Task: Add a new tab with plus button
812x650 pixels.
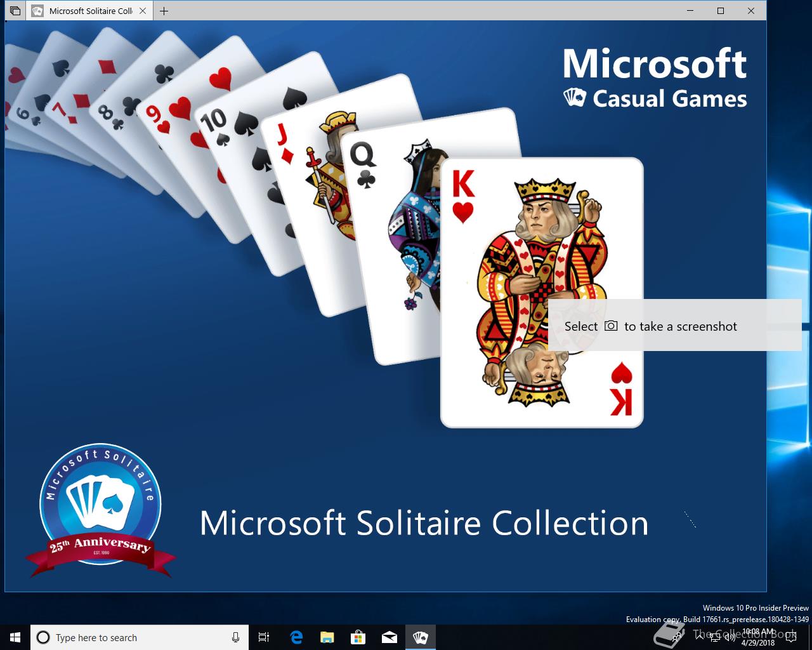Action: [x=164, y=11]
